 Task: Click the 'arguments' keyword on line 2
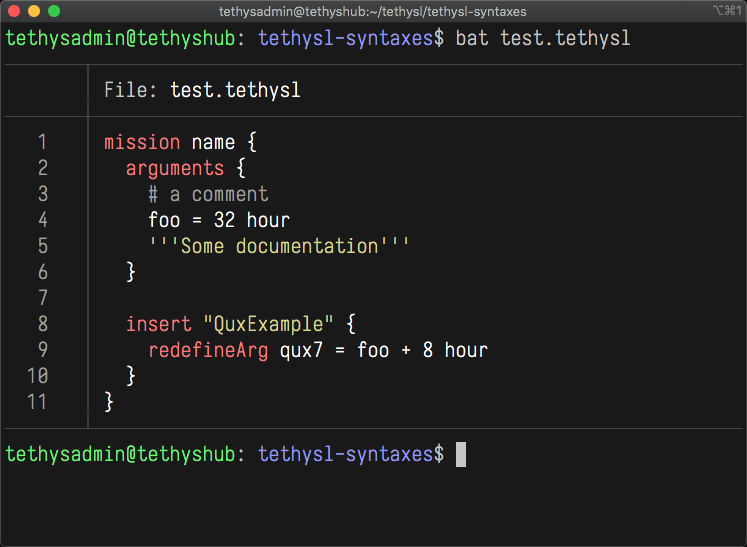[175, 169]
